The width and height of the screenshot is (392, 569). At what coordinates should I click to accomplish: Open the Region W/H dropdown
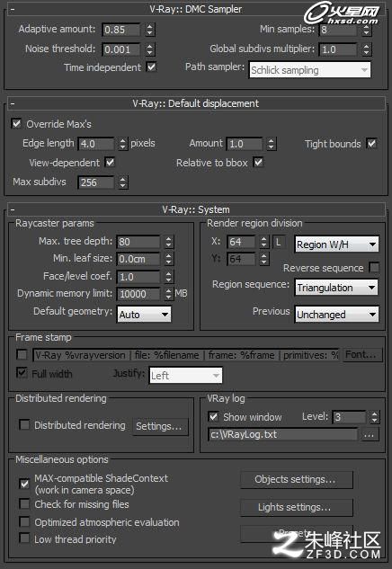(336, 244)
